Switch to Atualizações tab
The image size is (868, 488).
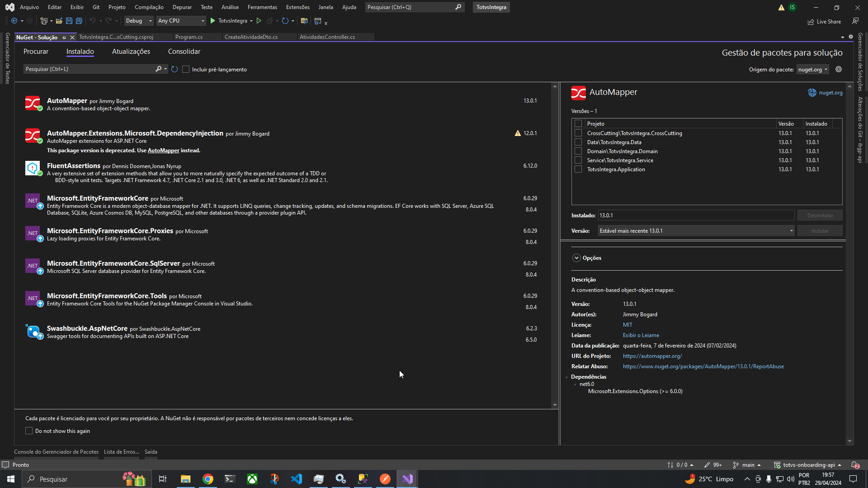click(x=131, y=52)
